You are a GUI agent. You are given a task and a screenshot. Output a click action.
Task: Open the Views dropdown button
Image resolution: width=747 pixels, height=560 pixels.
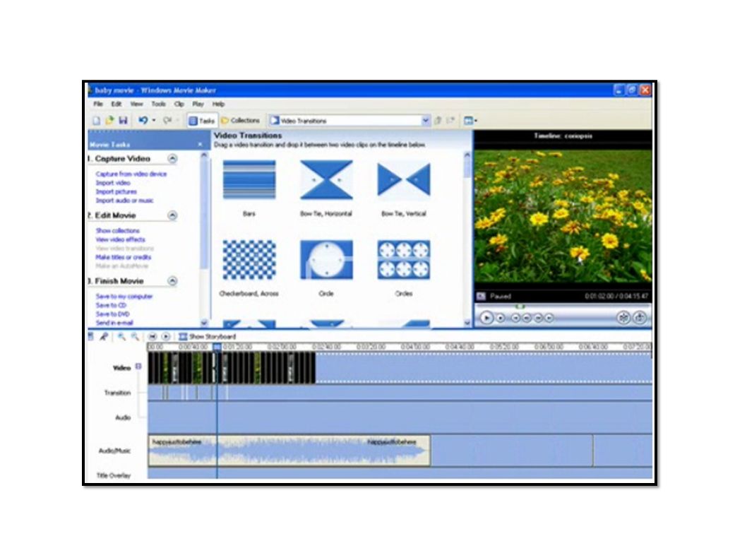tap(470, 121)
